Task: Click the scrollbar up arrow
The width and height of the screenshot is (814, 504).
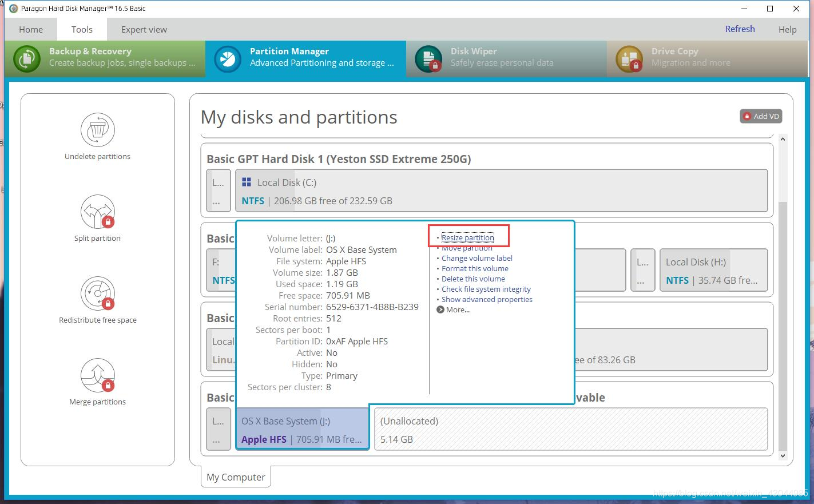Action: (x=783, y=139)
